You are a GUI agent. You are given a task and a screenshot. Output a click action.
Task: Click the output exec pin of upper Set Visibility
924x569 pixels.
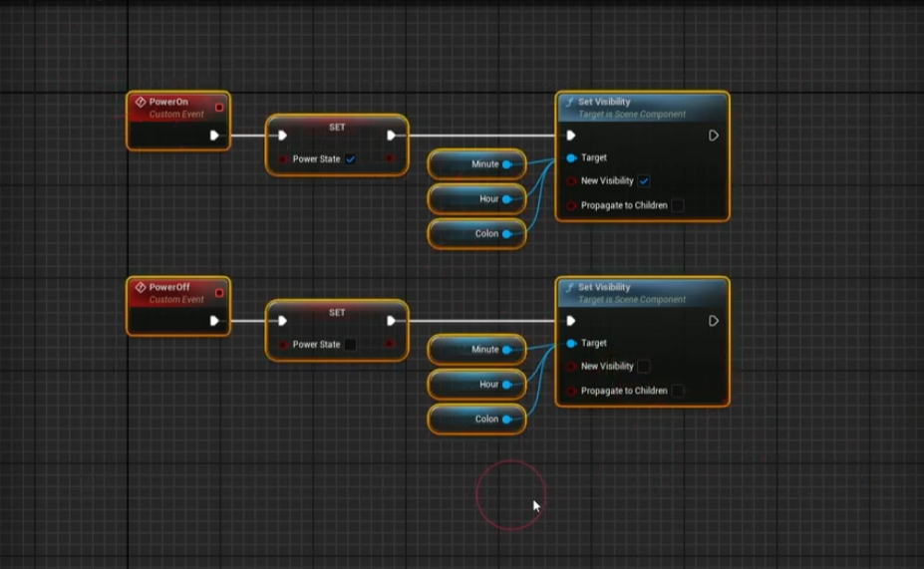714,136
